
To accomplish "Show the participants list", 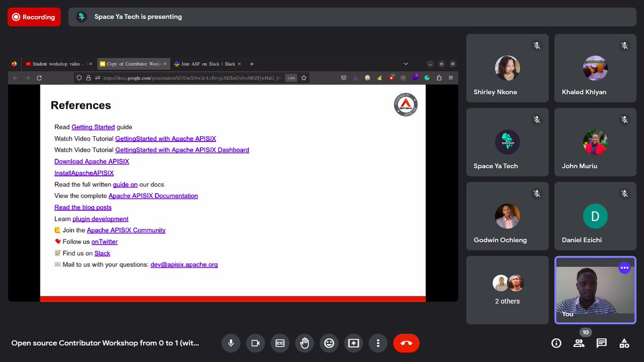I will (579, 343).
